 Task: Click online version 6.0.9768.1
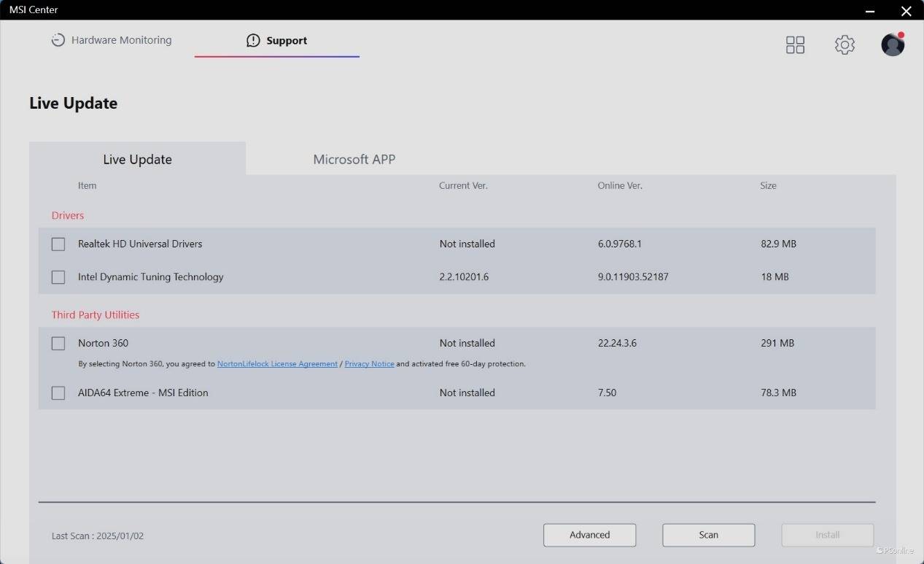click(x=620, y=244)
